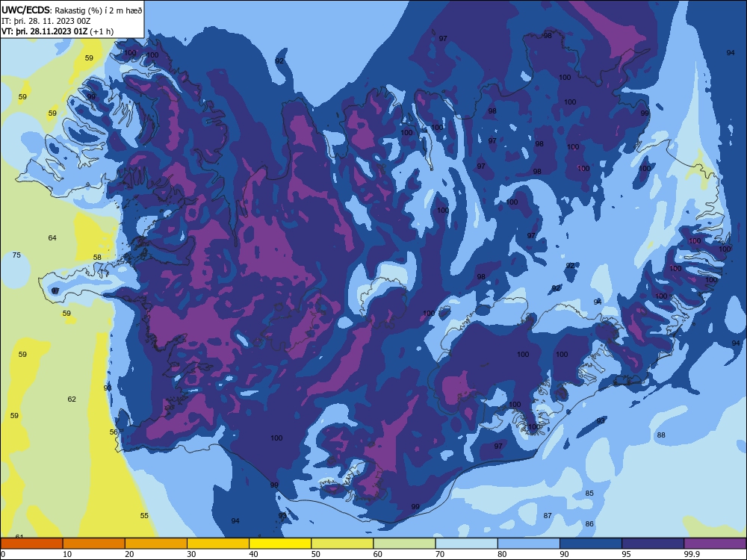Viewport: 747px width, 560px height.
Task: Click the golden 30–40 legend swatch
Action: coord(218,544)
